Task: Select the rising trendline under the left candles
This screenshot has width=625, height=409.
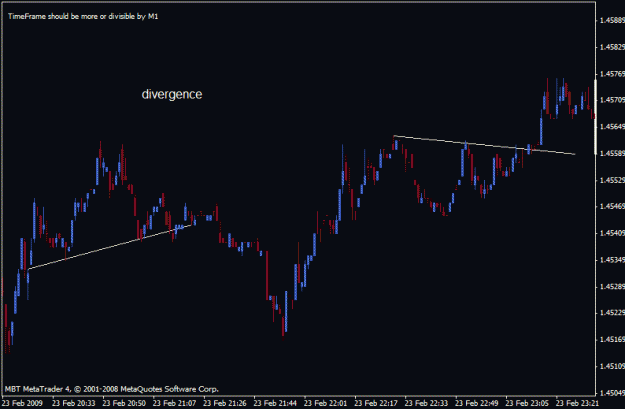Action: click(112, 247)
